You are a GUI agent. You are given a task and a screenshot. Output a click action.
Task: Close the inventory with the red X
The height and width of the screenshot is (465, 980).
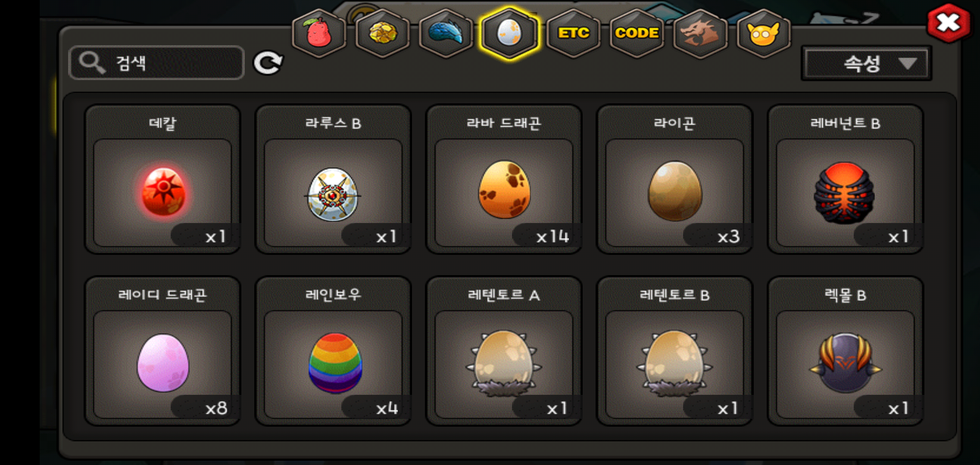[x=949, y=23]
